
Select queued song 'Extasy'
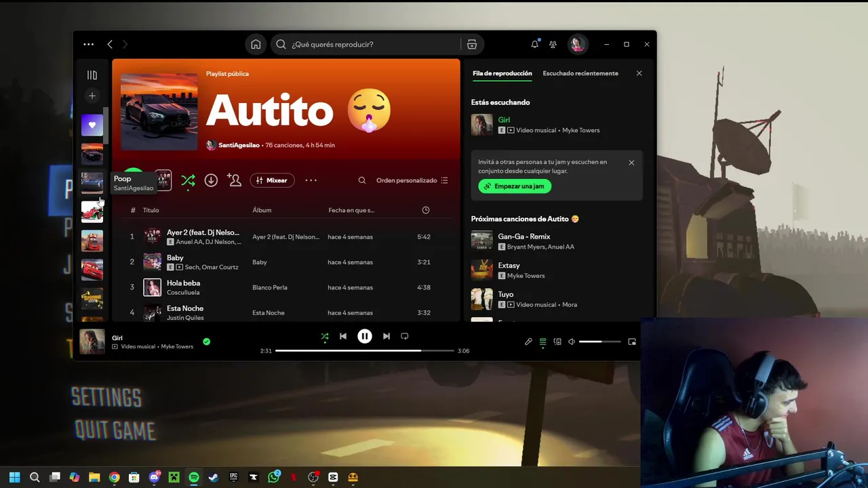556,270
